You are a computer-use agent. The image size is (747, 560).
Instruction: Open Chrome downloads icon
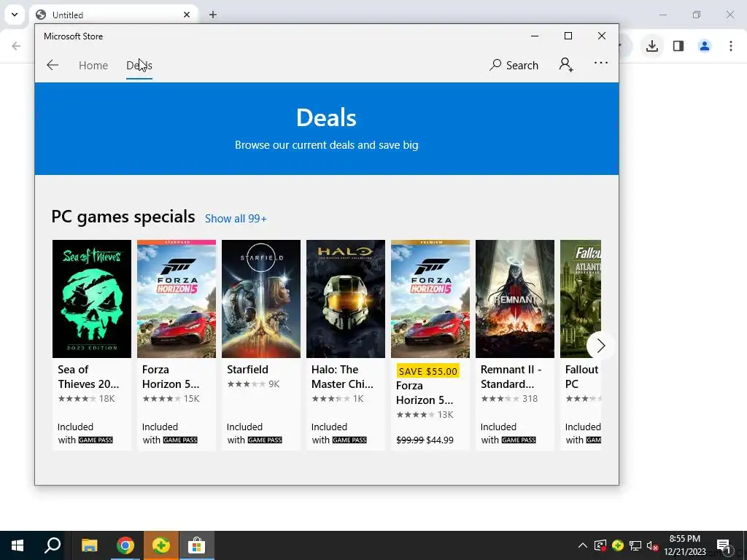click(652, 46)
